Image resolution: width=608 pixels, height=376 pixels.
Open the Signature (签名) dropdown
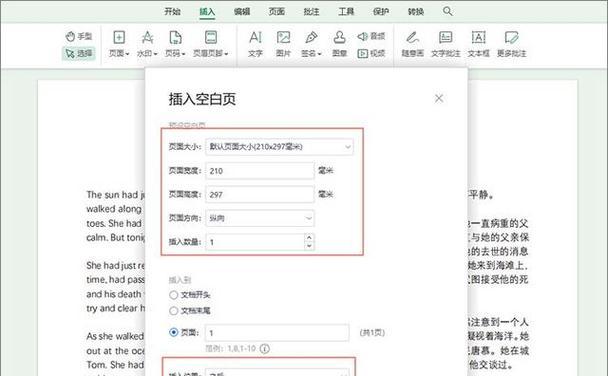pos(311,44)
